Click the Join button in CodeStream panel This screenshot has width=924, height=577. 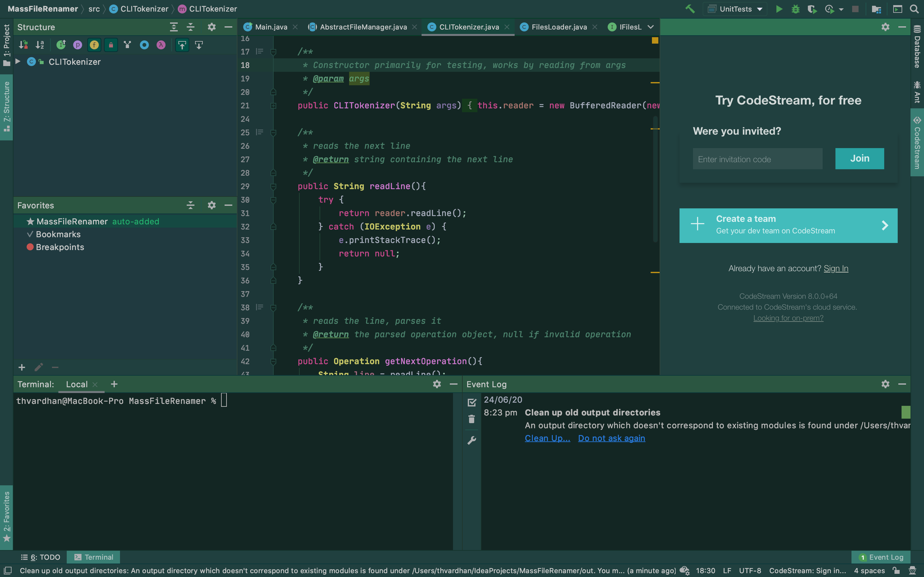click(x=860, y=158)
